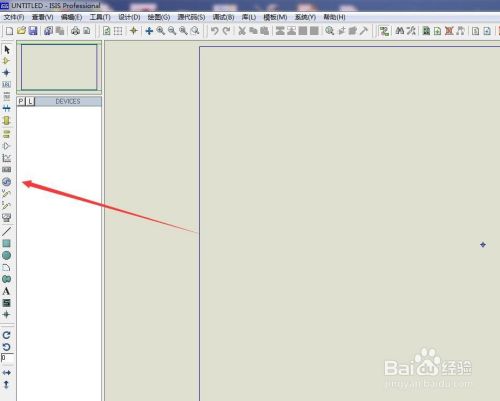Screen dimensions: 500x401
Task: Click the Cut scissors icon
Action: pyautogui.click(x=242, y=31)
